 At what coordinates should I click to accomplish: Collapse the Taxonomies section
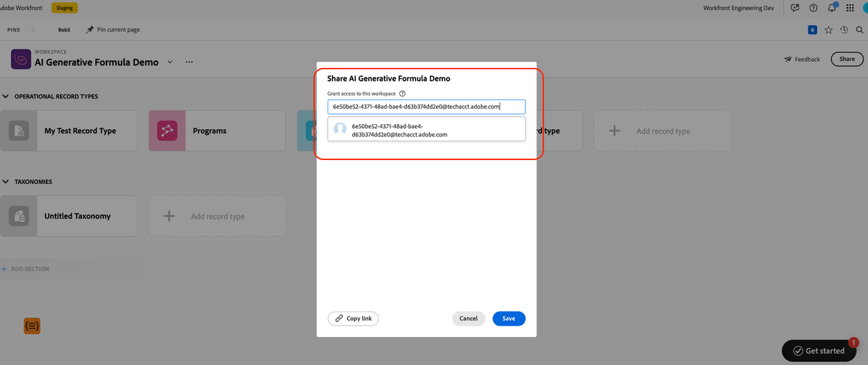coord(6,182)
